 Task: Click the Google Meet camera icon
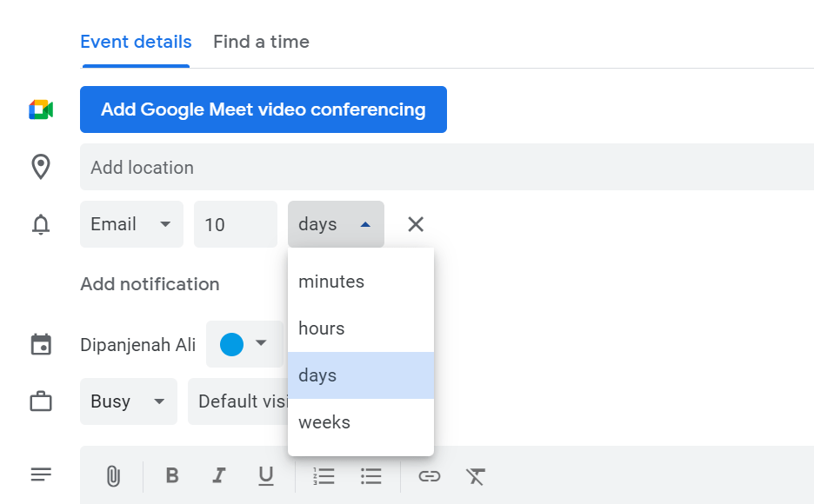(x=41, y=109)
